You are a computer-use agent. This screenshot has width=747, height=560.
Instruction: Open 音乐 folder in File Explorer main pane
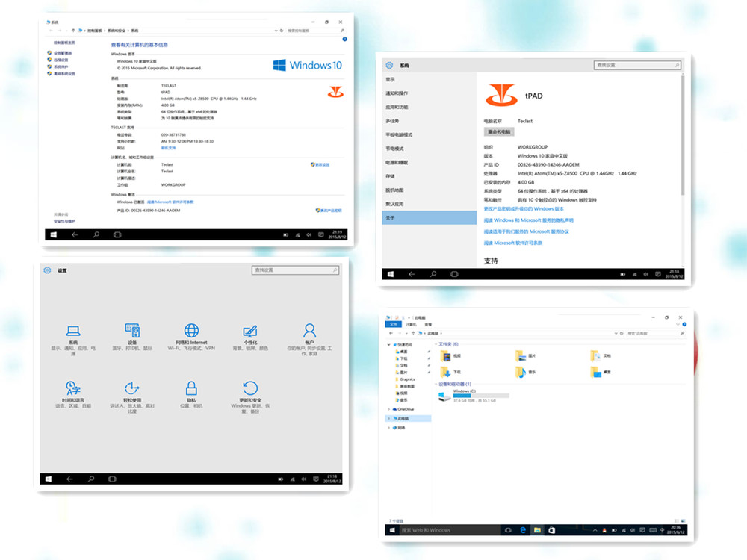525,372
